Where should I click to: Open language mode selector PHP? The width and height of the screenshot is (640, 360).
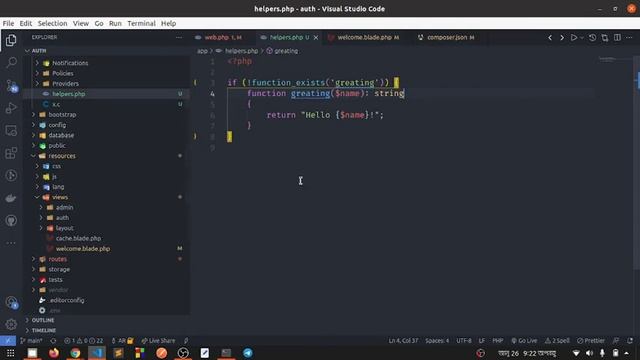(498, 340)
